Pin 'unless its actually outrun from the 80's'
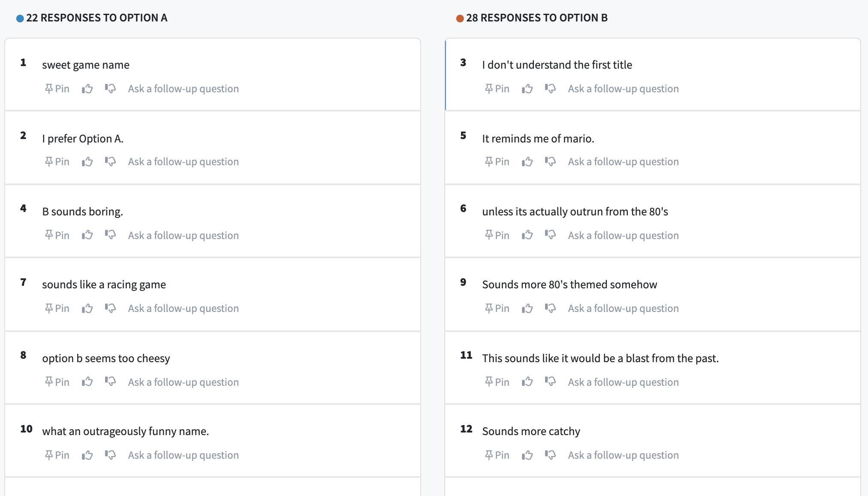Viewport: 868px width, 496px height. tap(497, 236)
